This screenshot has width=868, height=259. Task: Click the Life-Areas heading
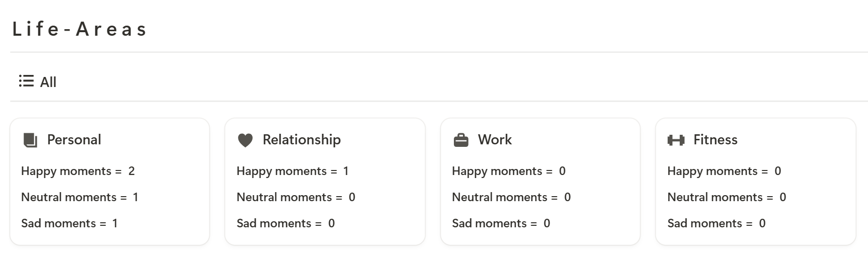click(80, 29)
